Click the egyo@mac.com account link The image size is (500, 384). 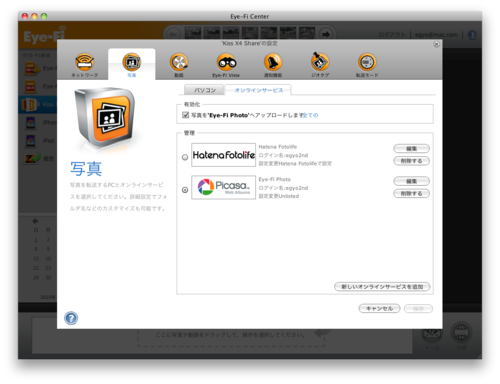pyautogui.click(x=436, y=35)
